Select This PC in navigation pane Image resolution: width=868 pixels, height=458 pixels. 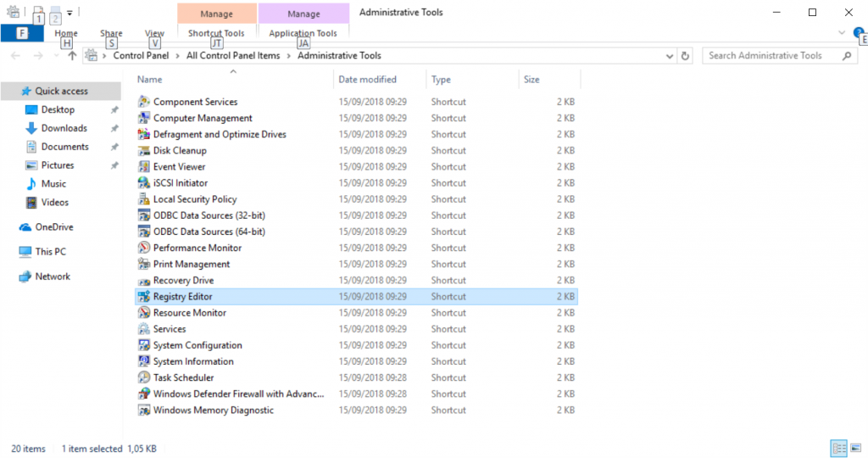point(50,251)
